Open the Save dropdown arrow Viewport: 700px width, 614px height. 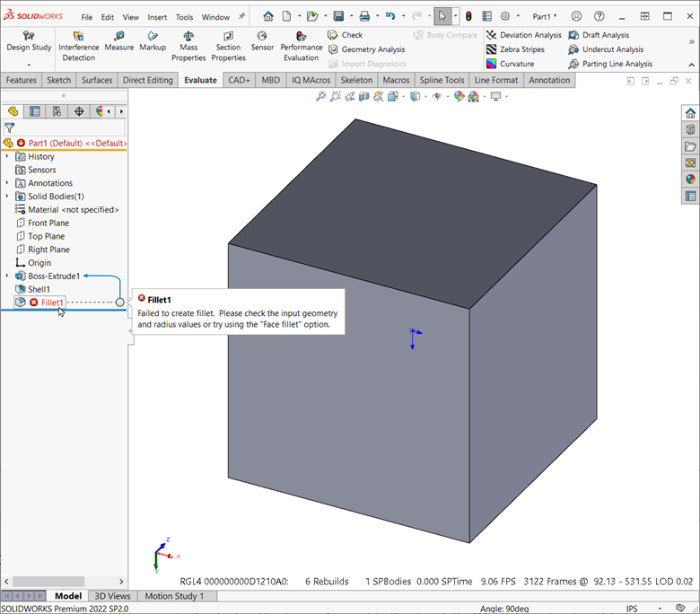click(x=351, y=16)
